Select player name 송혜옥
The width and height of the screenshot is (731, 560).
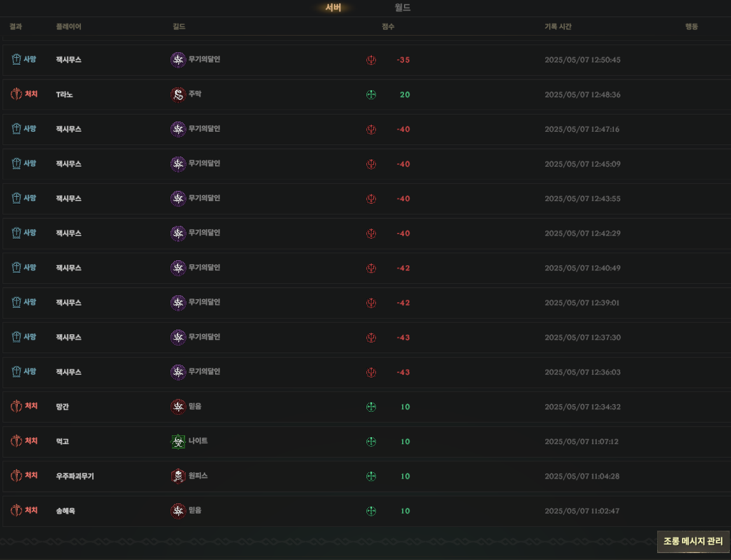click(x=66, y=511)
